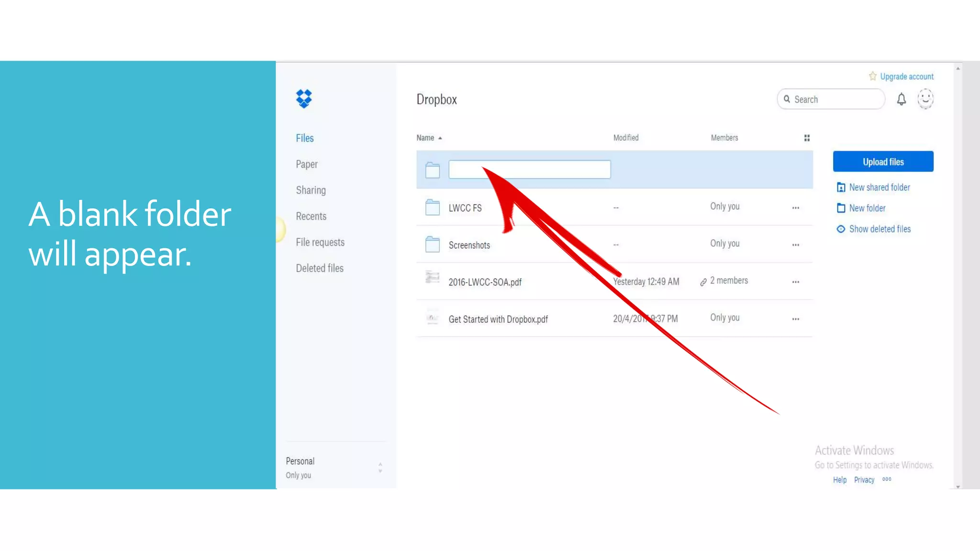980x551 pixels.
Task: Expand the Personal account switcher
Action: (x=380, y=467)
